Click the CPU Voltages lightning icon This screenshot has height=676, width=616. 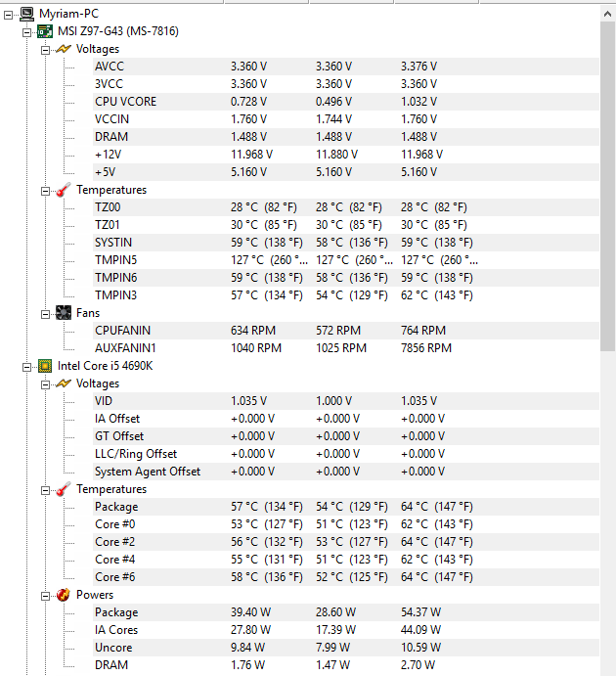(x=64, y=383)
